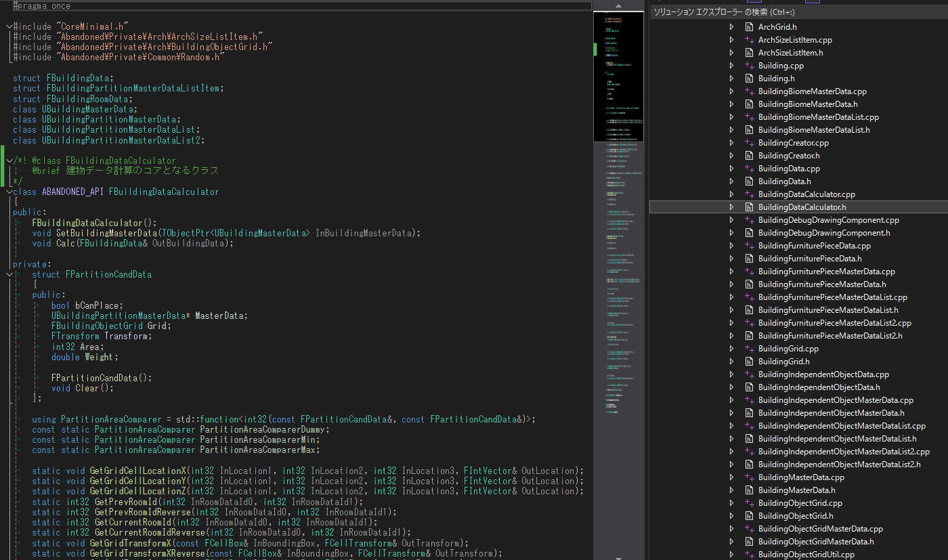Collapse the doc comment block fold chevron
This screenshot has width=948, height=560.
tap(8, 160)
